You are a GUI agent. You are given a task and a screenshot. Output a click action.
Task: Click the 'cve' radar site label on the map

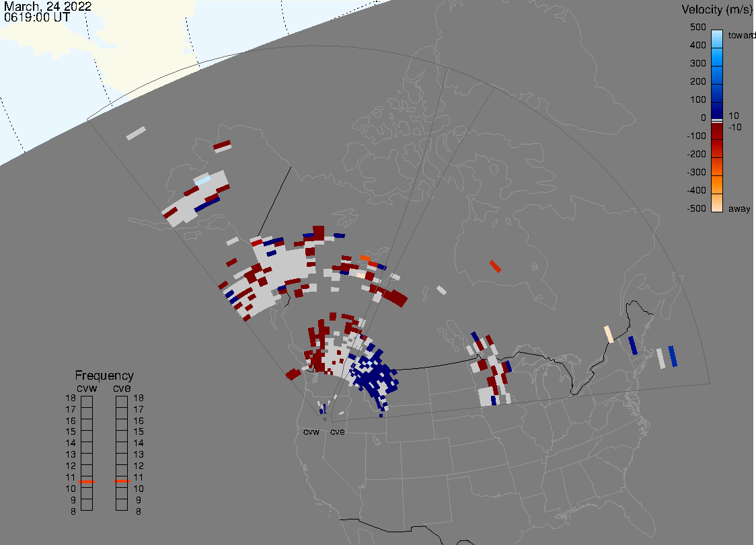[x=338, y=432]
